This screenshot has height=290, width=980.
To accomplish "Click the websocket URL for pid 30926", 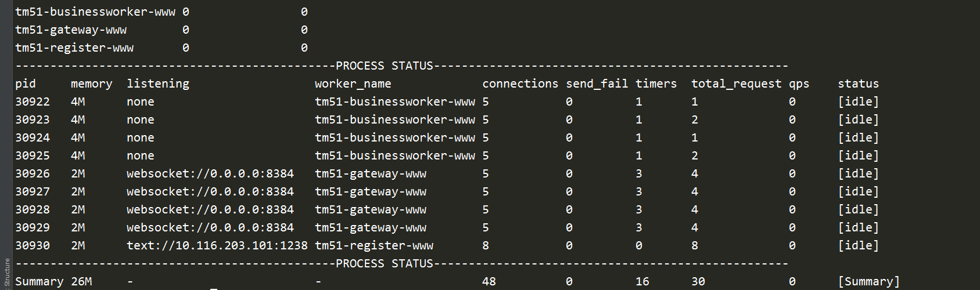I will tap(210, 173).
